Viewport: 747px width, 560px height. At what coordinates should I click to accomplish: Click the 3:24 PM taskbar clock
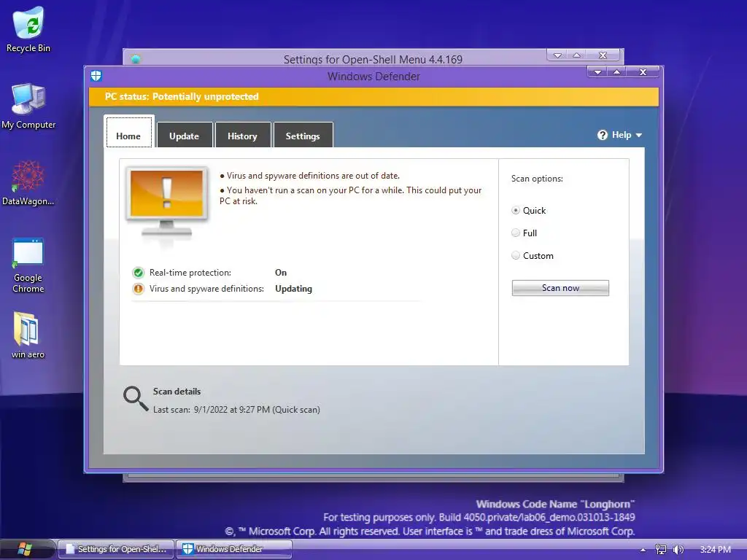tap(715, 550)
